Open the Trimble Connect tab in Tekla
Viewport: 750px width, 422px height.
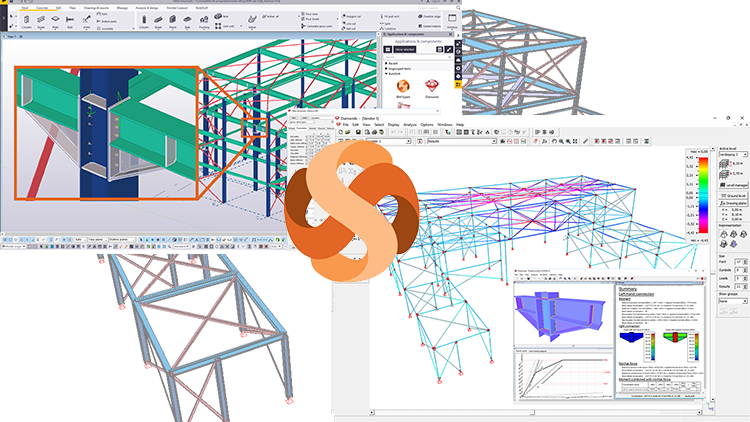coord(177,8)
